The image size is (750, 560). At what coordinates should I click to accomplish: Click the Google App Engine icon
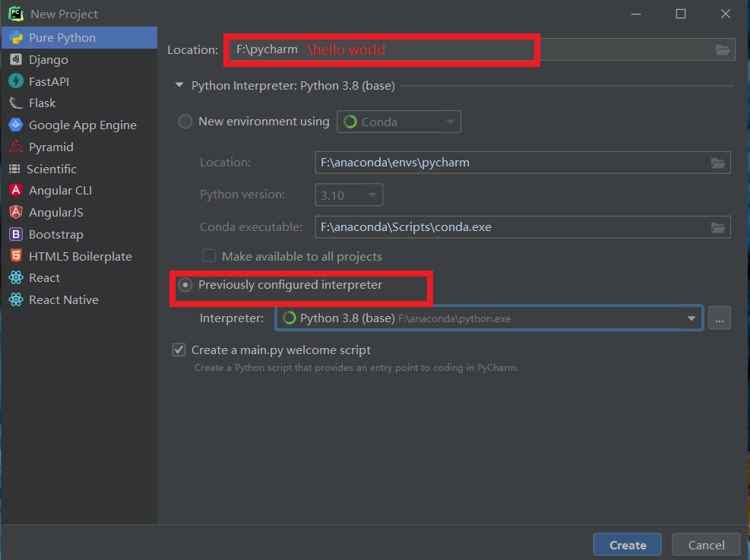pyautogui.click(x=16, y=125)
